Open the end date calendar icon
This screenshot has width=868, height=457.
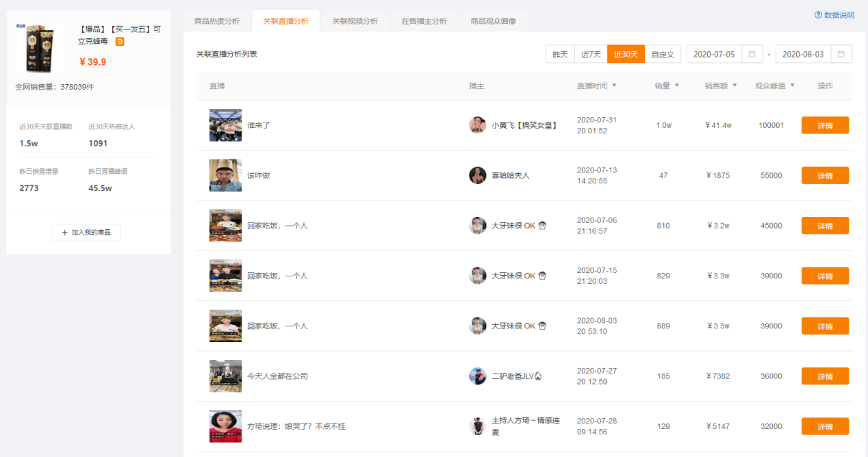(x=841, y=54)
